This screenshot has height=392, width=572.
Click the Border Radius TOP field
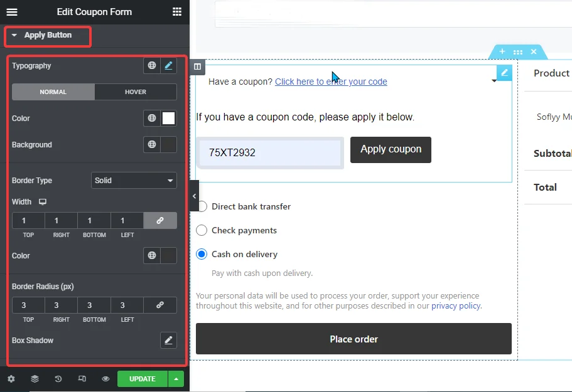[28, 305]
